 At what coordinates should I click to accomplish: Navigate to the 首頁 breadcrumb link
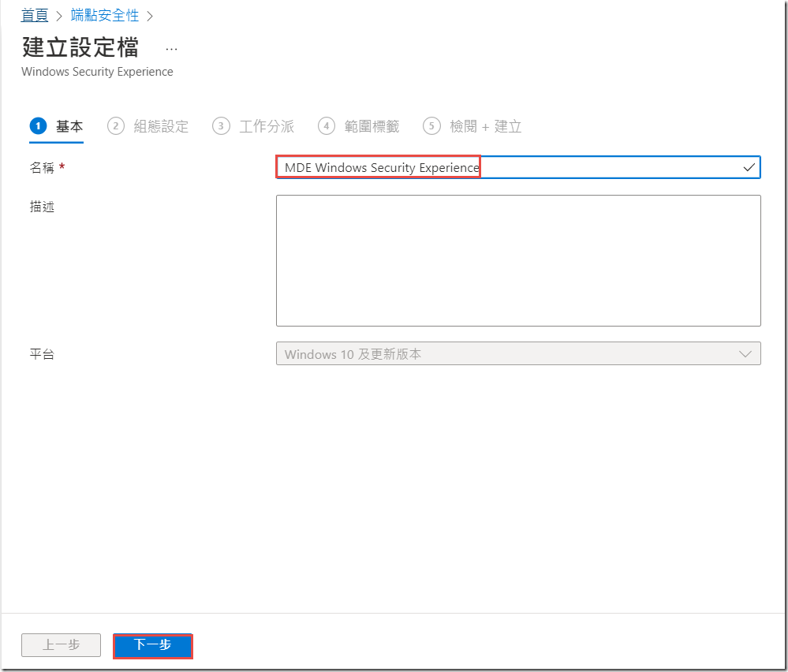coord(35,16)
